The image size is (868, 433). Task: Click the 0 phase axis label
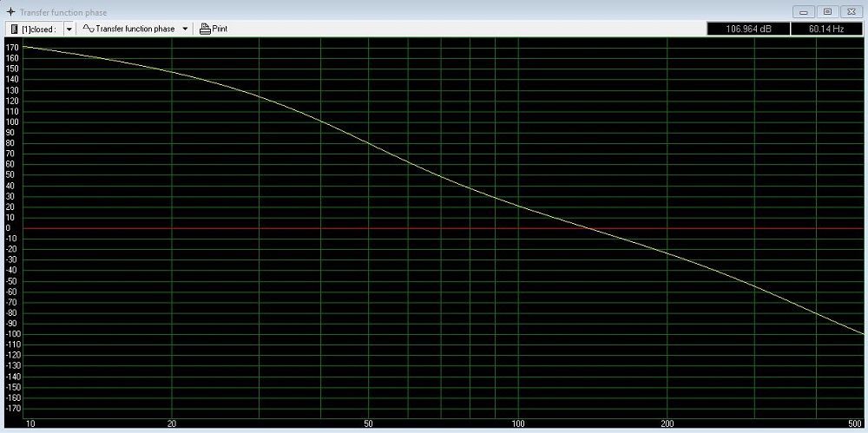click(x=8, y=228)
